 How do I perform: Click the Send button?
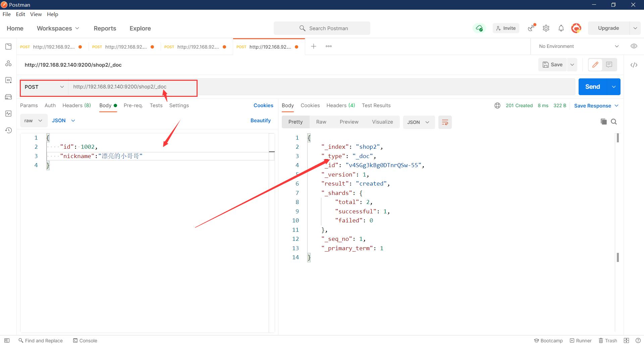(593, 87)
